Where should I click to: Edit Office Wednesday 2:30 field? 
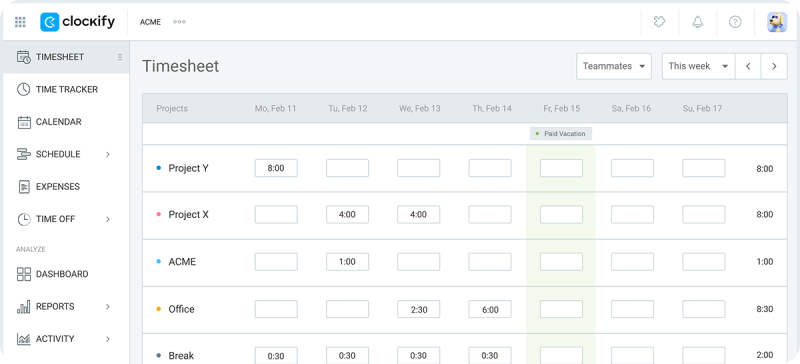point(418,309)
